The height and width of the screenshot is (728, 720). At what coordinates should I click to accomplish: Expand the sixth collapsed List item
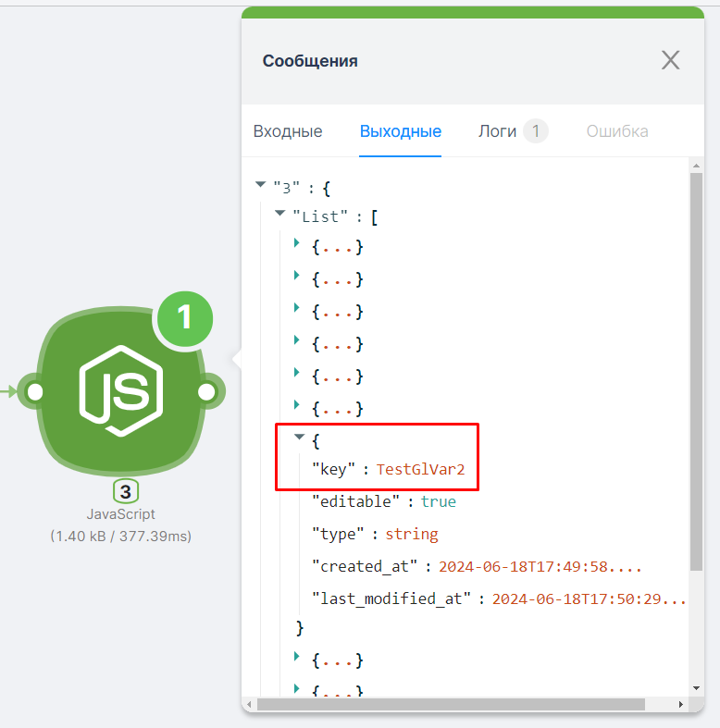(296, 405)
